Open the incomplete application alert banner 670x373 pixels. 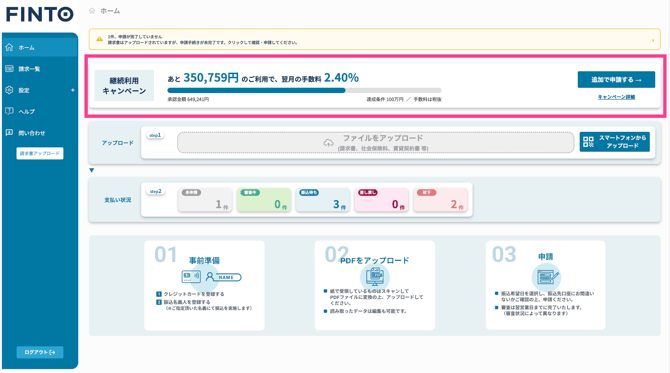[374, 39]
